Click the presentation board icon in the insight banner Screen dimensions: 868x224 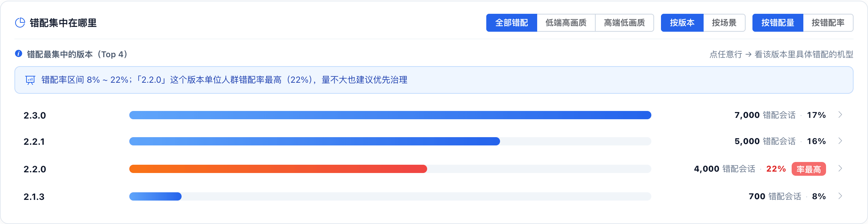30,80
